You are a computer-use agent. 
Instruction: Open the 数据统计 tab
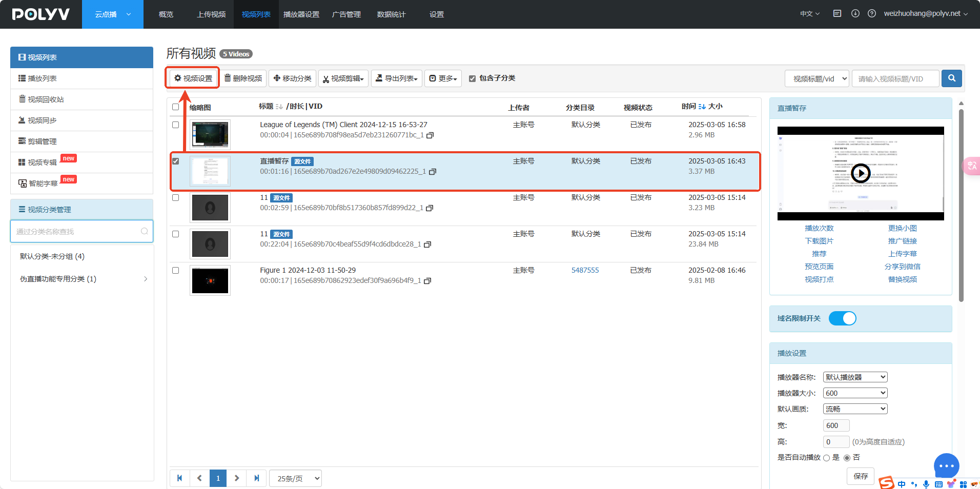[392, 14]
